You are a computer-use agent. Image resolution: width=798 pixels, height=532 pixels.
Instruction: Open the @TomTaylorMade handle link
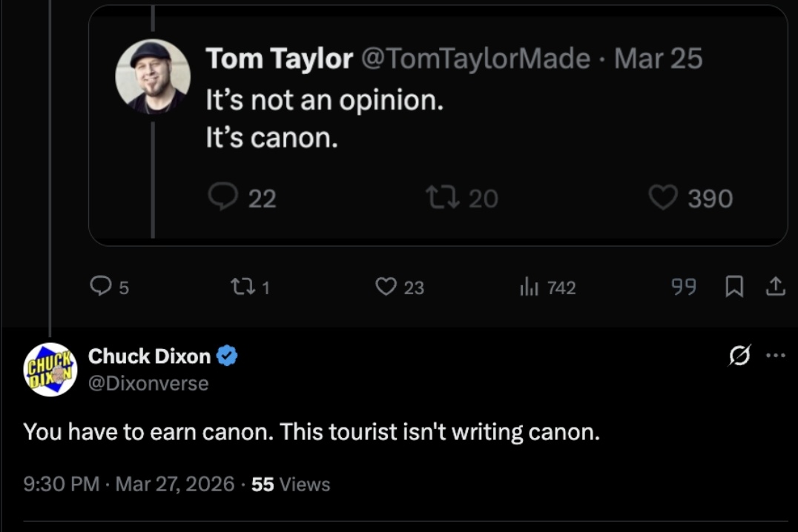pos(475,59)
